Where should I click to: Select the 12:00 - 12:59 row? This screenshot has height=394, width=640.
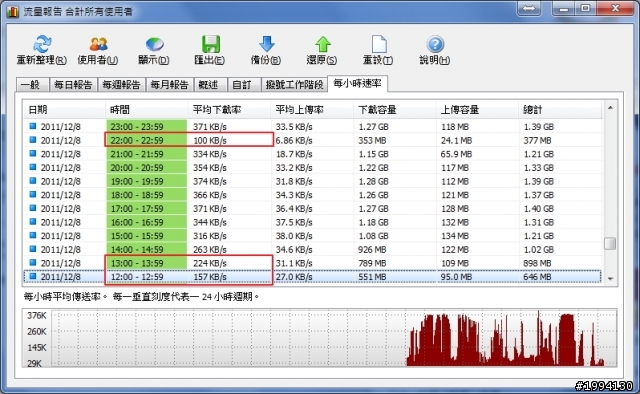[x=312, y=276]
